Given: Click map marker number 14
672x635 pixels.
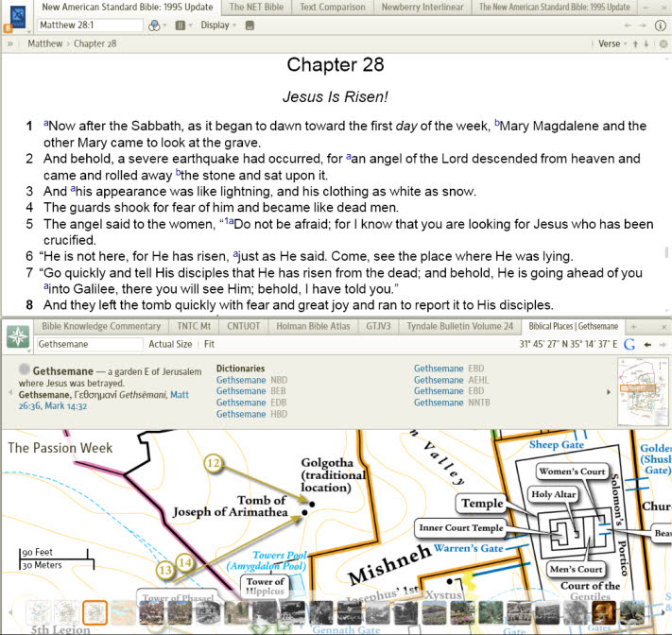Looking at the screenshot, I should tap(184, 562).
